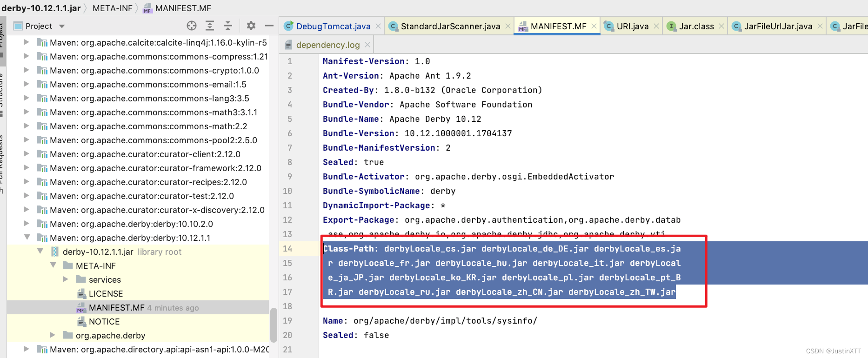This screenshot has height=358, width=868.
Task: Select Maven commons-pool2:2.5.0 library
Action: [154, 140]
